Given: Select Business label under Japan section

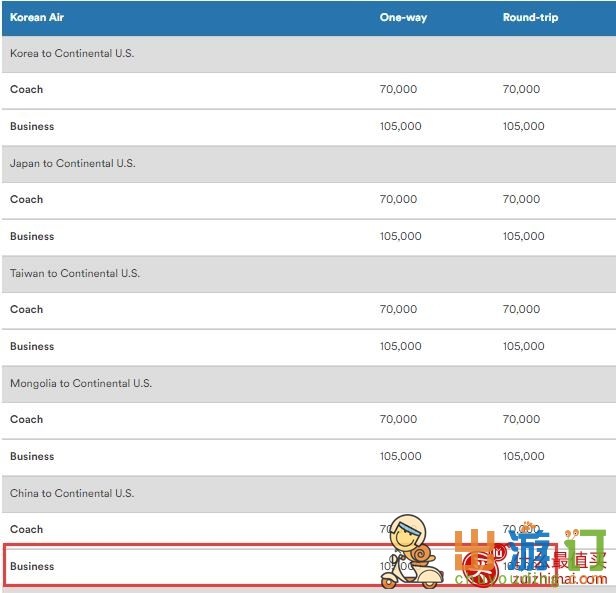Looking at the screenshot, I should (x=32, y=236).
